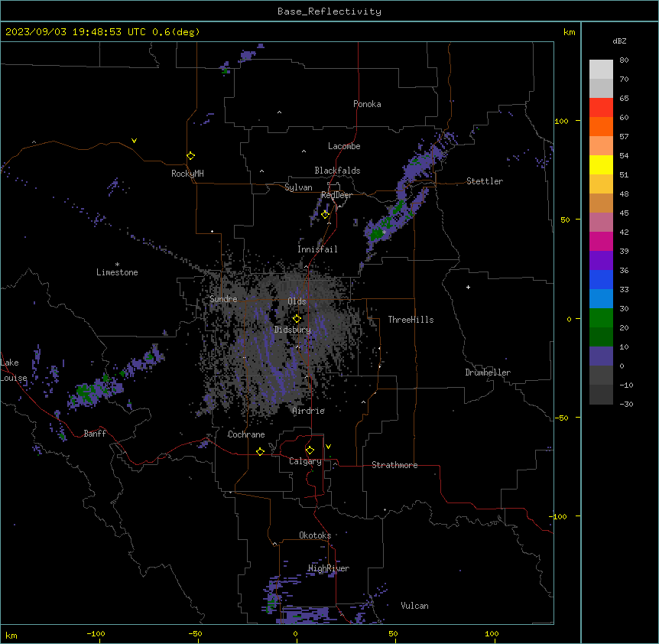Click the ThreeHills label
The image size is (659, 644).
[411, 320]
